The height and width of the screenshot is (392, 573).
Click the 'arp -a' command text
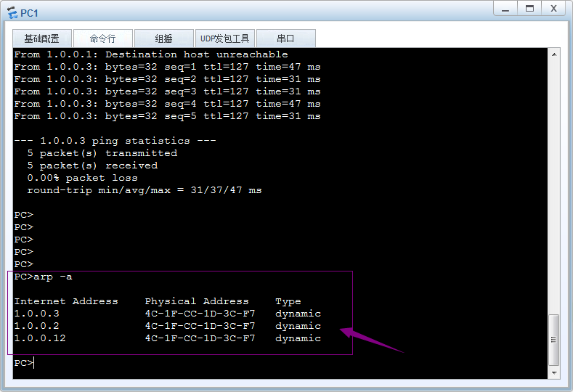tap(53, 277)
